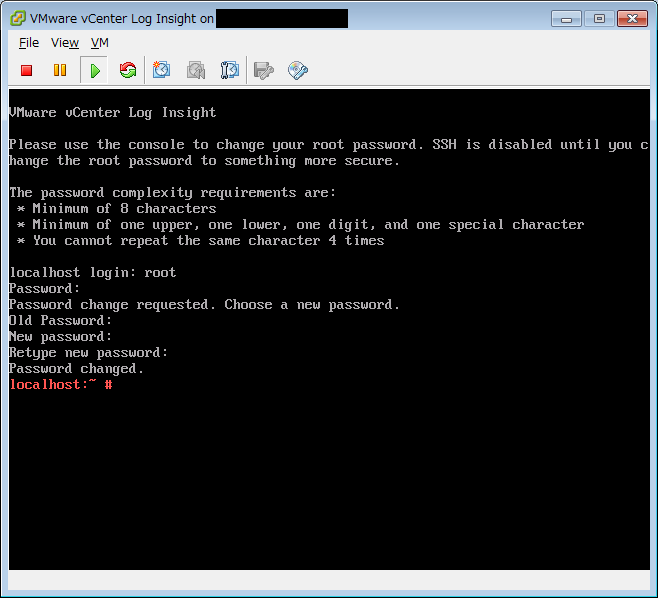Viewport: 658px width, 598px height.
Task: Click the Revert to Snapshot icon
Action: tap(196, 70)
